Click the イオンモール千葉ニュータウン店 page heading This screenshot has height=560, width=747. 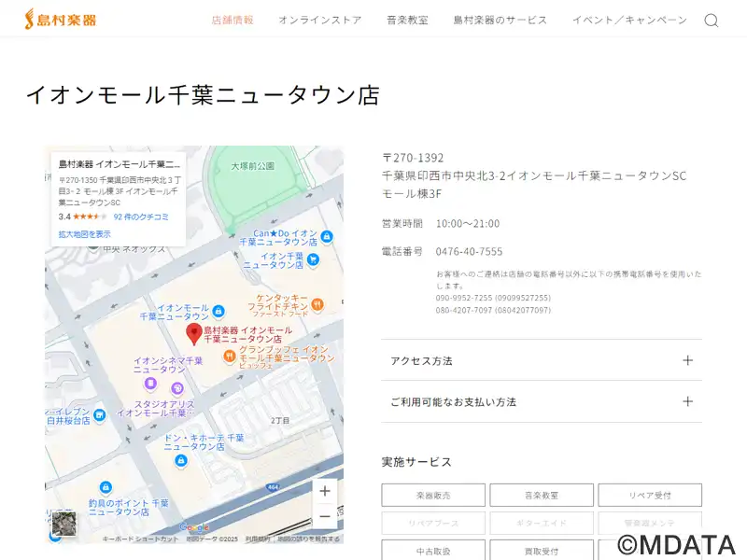click(x=203, y=95)
